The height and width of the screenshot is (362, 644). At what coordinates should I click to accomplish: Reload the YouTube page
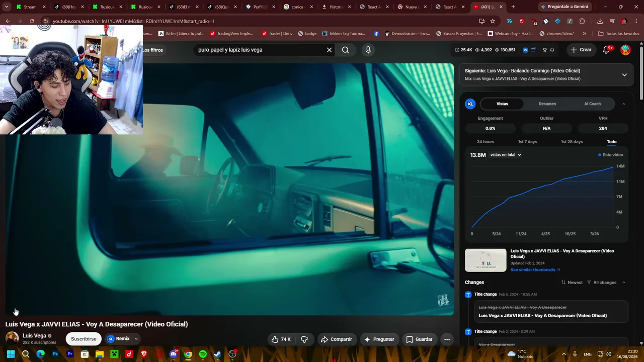pyautogui.click(x=32, y=21)
